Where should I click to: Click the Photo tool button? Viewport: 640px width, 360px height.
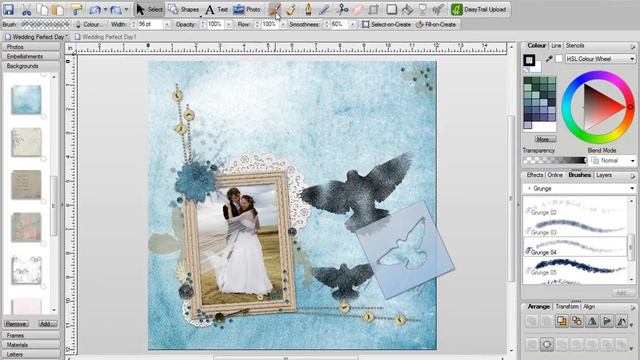click(247, 9)
